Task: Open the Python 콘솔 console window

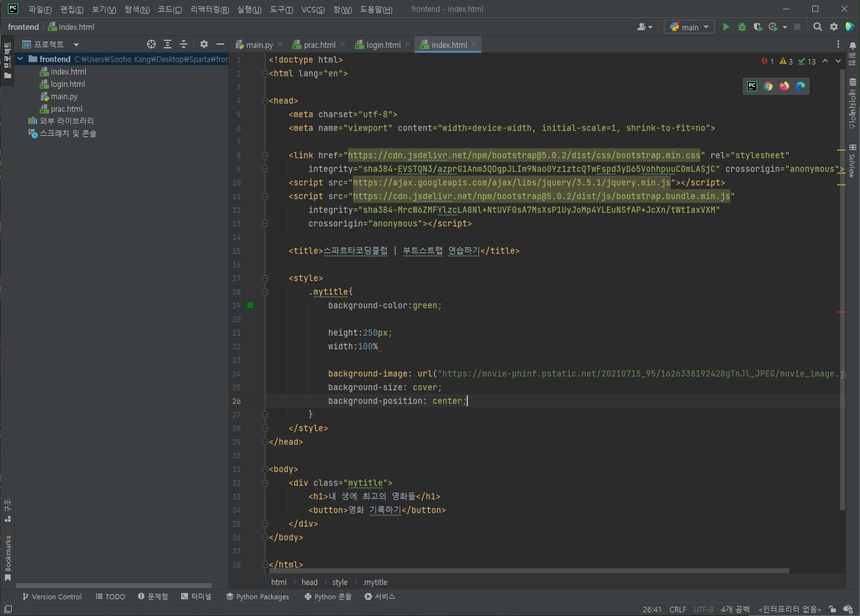Action: [328, 596]
